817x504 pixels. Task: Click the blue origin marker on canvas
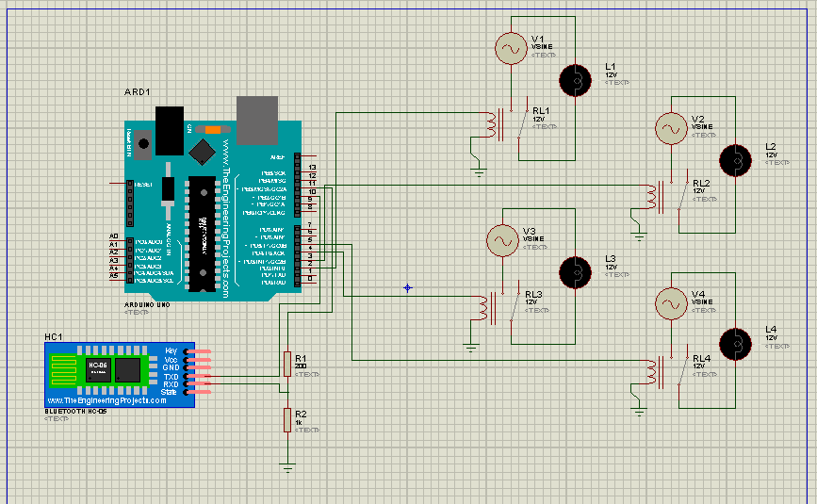[407, 288]
